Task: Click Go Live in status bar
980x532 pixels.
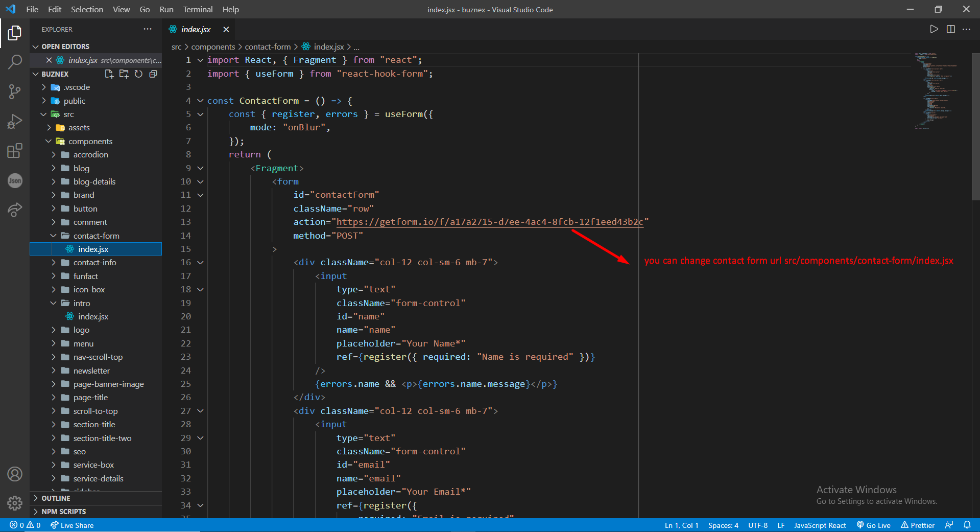Action: [873, 525]
